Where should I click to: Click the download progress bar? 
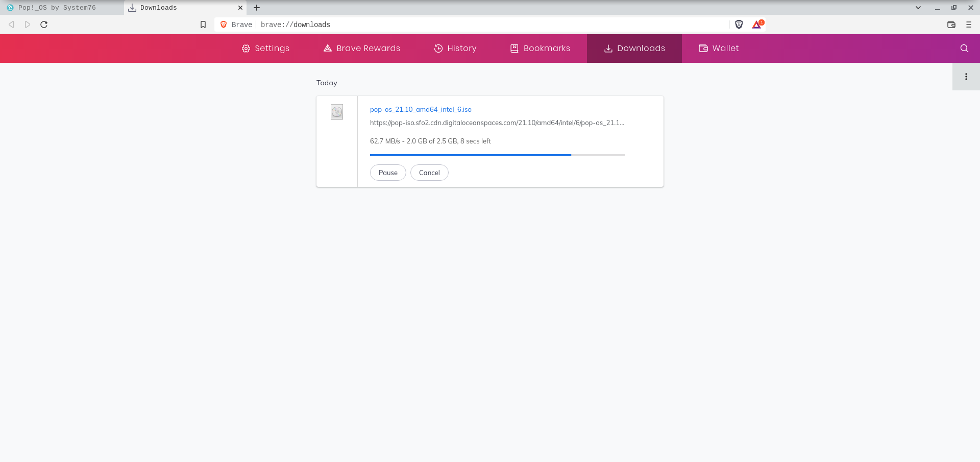pyautogui.click(x=497, y=155)
